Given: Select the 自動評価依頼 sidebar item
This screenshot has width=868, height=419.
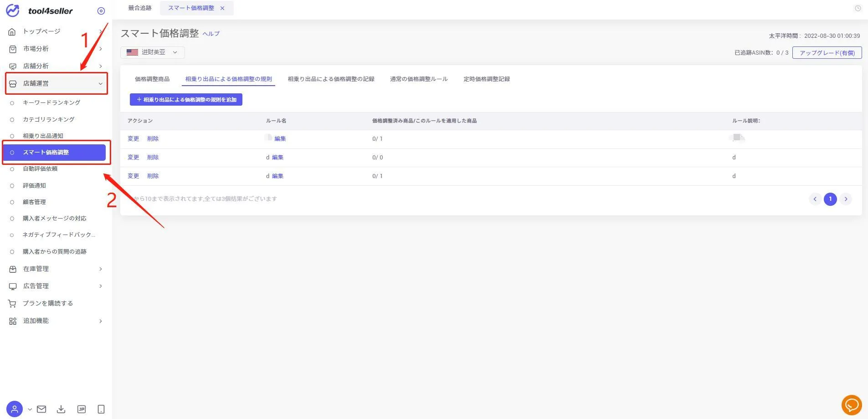Looking at the screenshot, I should click(40, 169).
